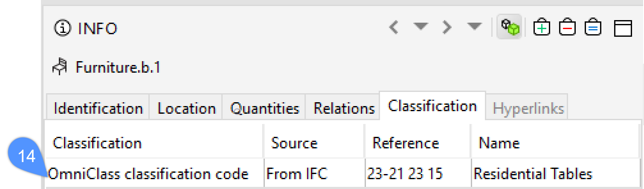Screen dimensions: 644x189
Task: Click the Reference column header
Action: point(406,143)
